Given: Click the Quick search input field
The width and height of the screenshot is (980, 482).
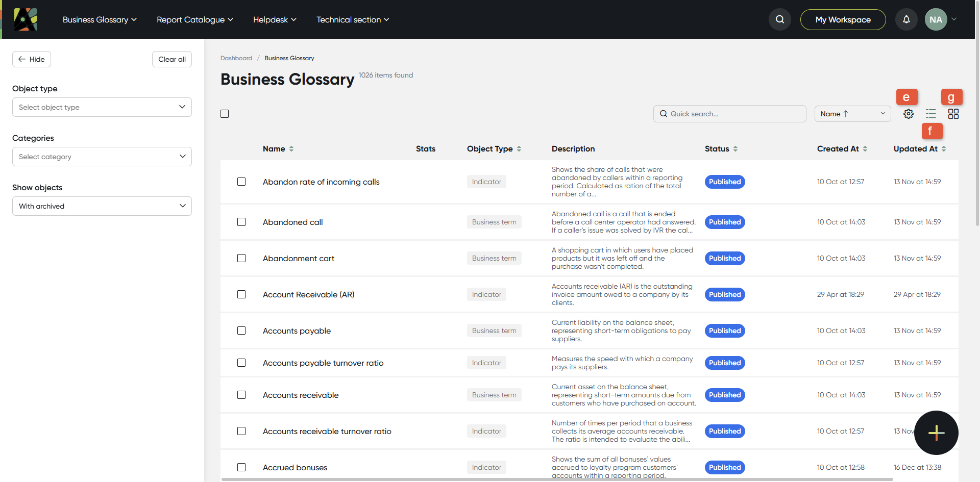Looking at the screenshot, I should click(x=729, y=114).
